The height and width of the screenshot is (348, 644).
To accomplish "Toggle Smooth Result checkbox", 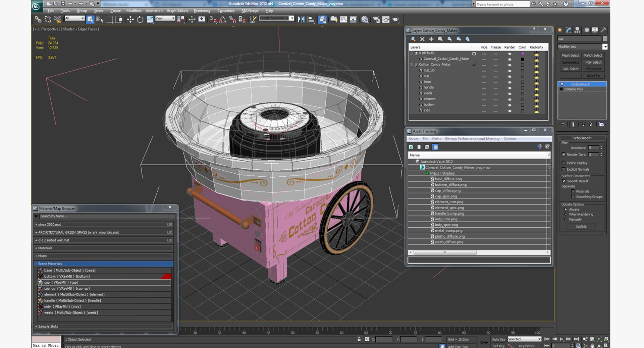I will (564, 181).
